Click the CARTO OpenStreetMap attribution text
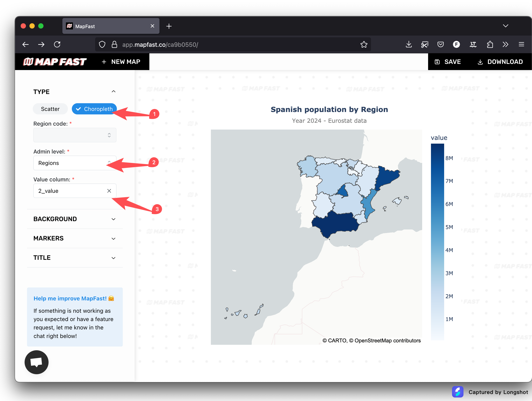Viewport: 532px width, 401px height. [372, 340]
